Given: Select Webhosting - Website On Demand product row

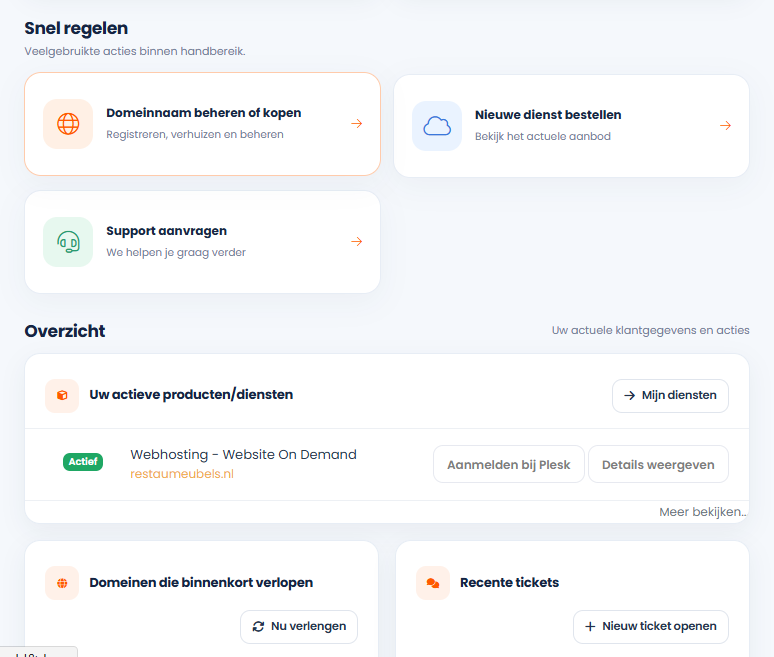Looking at the screenshot, I should (387, 464).
